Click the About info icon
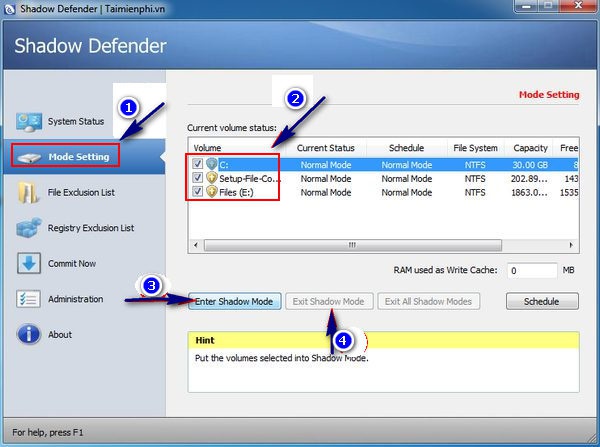 29,334
